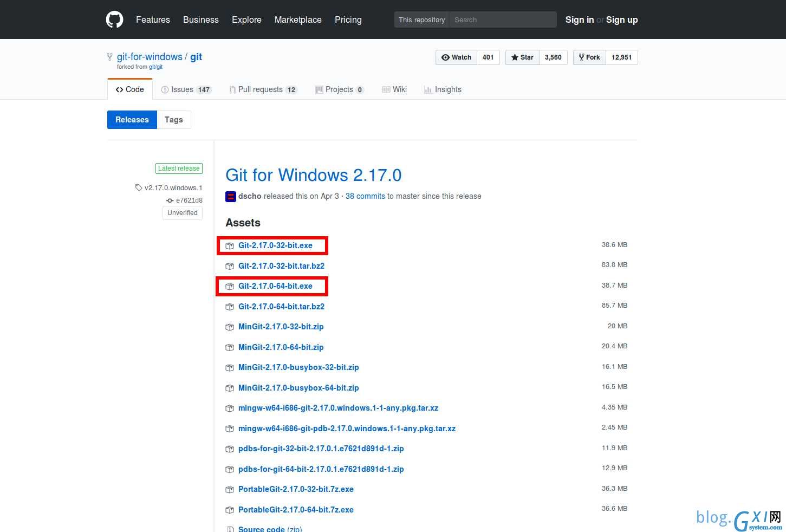Click the Sign up link
786x532 pixels.
622,20
